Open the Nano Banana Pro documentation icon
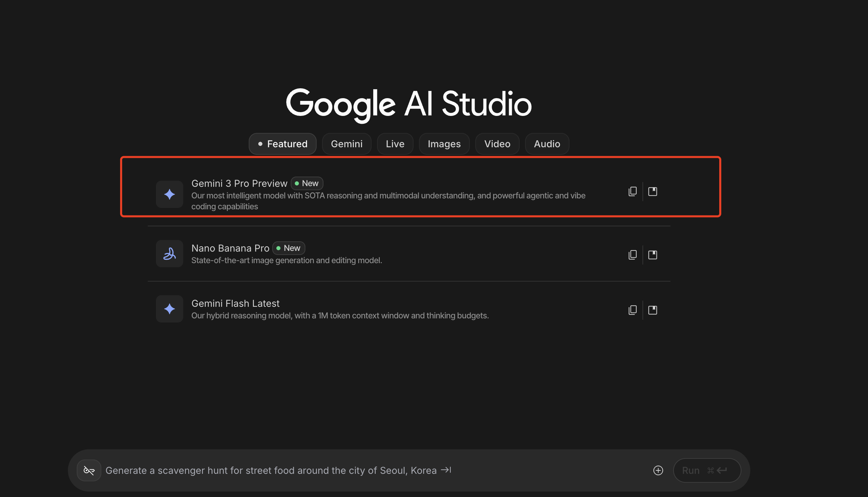 click(x=652, y=255)
